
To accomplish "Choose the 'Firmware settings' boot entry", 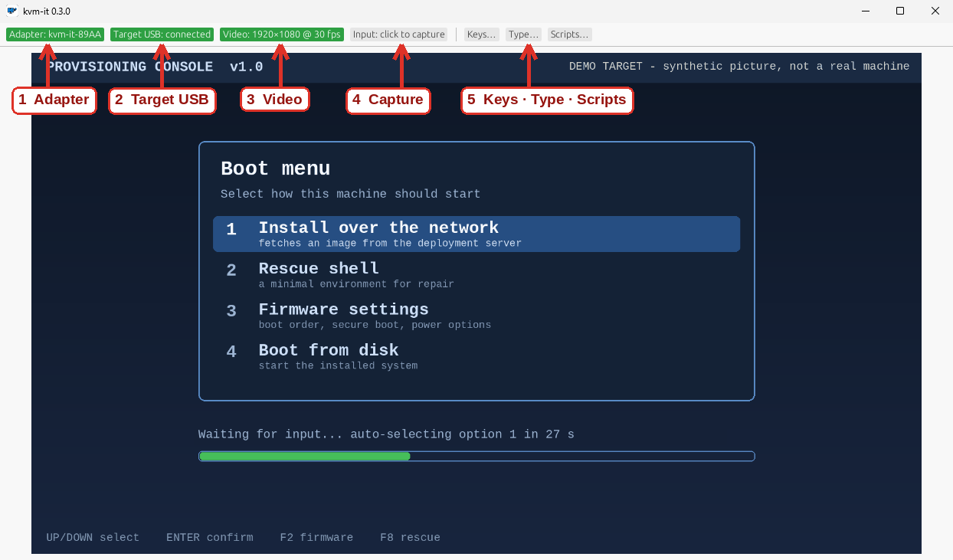I will point(476,316).
